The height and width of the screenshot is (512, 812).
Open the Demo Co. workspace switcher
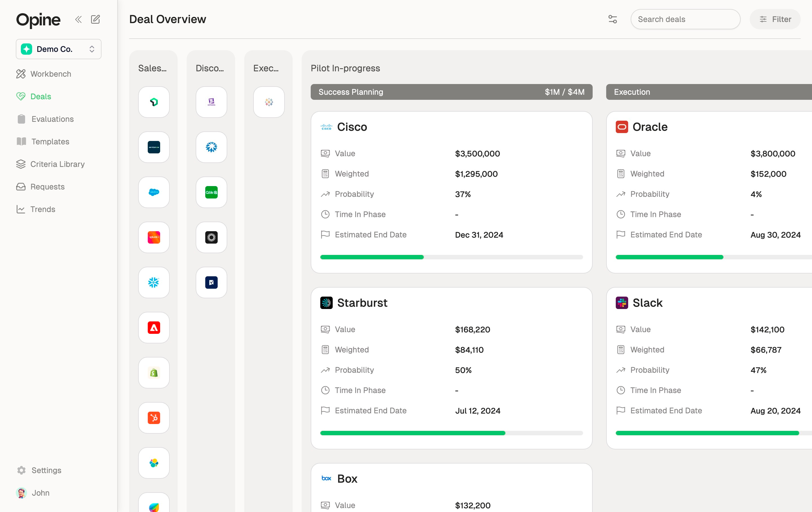59,49
